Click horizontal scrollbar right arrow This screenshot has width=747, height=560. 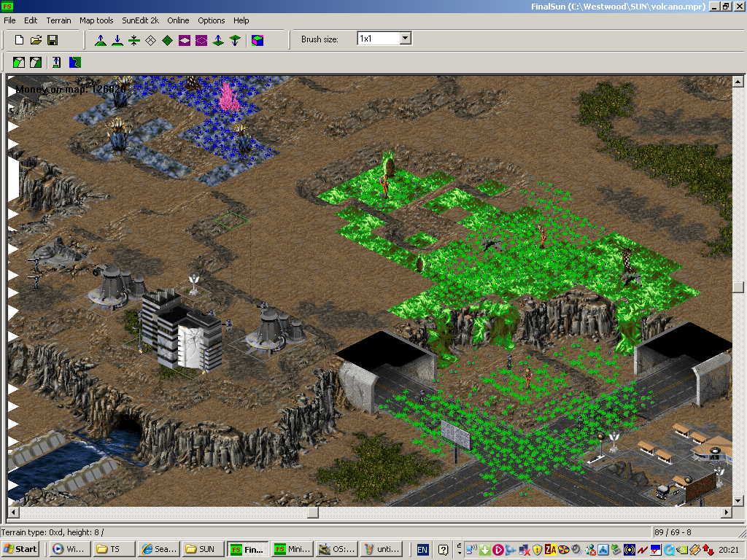tap(726, 513)
